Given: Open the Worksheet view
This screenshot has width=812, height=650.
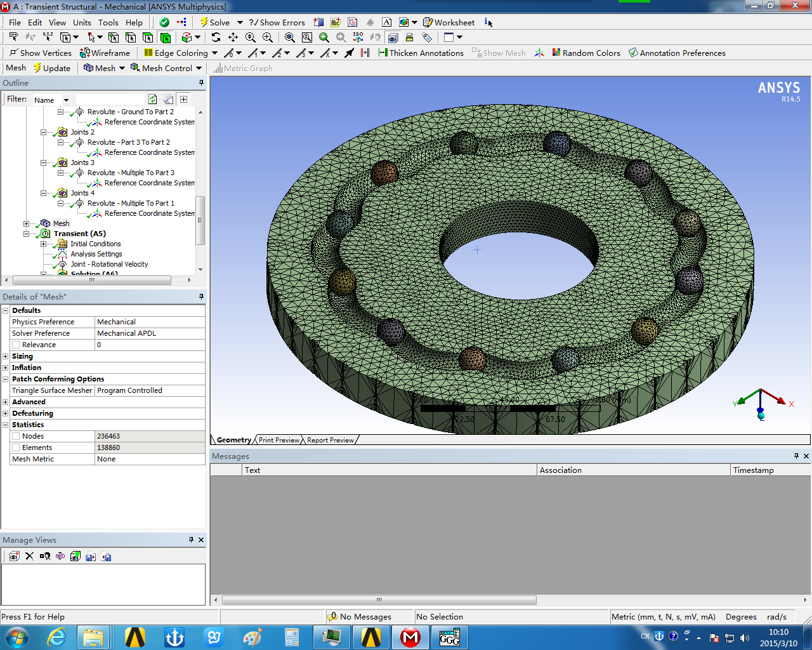Looking at the screenshot, I should tap(449, 22).
